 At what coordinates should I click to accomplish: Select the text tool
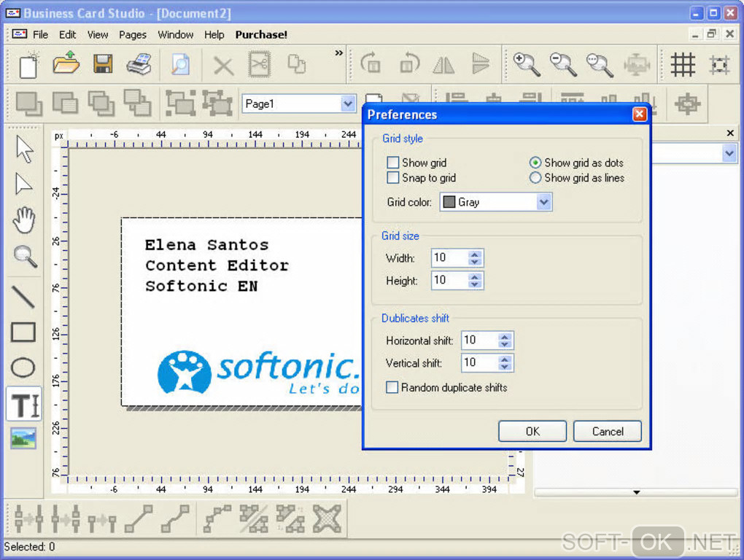[x=24, y=405]
